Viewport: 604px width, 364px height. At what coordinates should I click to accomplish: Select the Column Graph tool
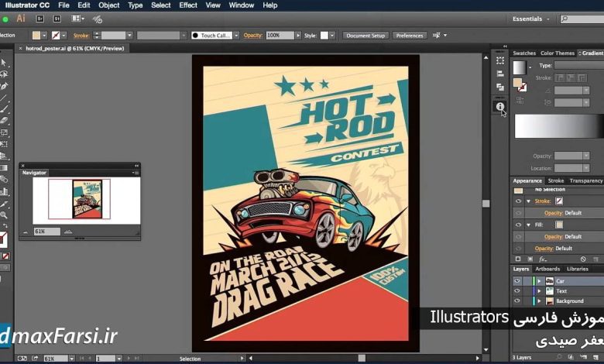point(4,191)
